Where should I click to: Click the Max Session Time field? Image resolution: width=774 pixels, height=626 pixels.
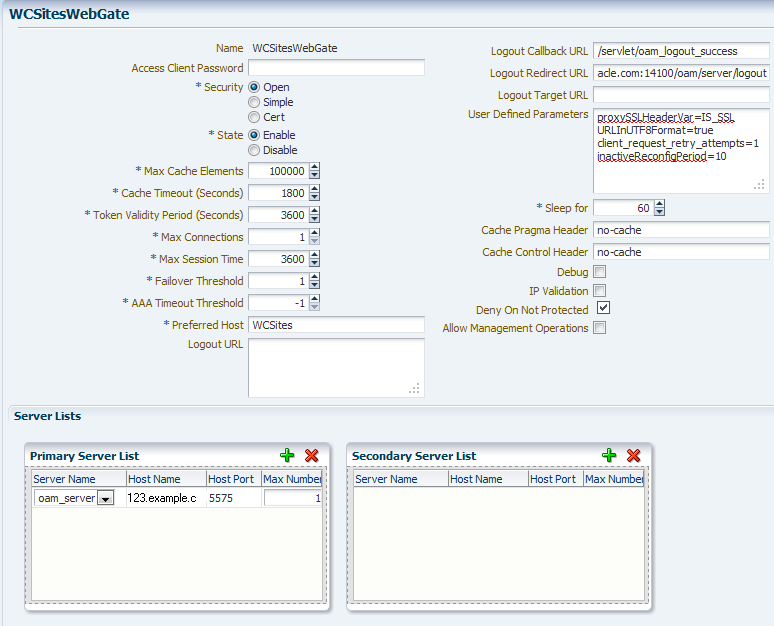pyautogui.click(x=278, y=259)
